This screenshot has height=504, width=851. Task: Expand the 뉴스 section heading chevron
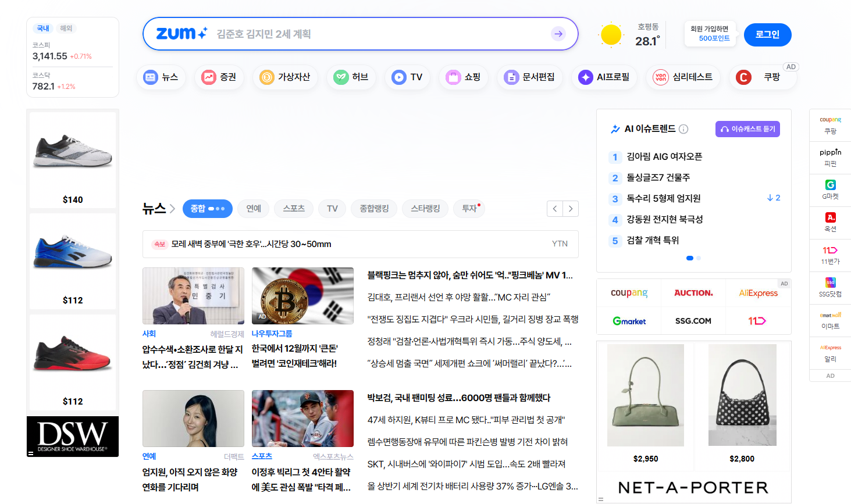[172, 209]
